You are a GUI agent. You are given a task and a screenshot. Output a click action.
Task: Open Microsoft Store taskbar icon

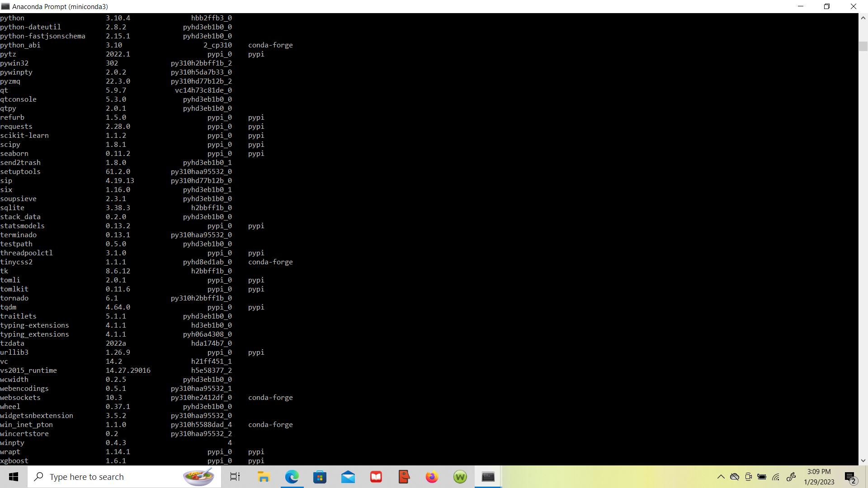[x=320, y=477]
